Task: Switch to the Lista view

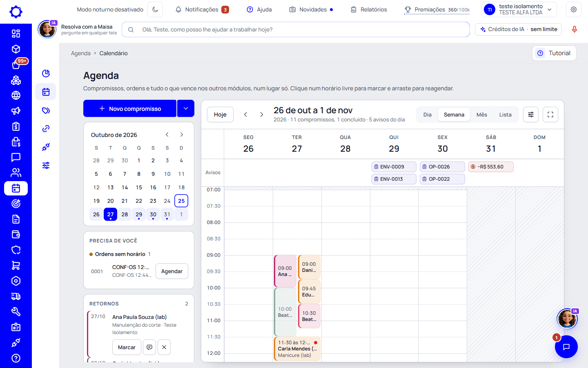Action: point(506,114)
